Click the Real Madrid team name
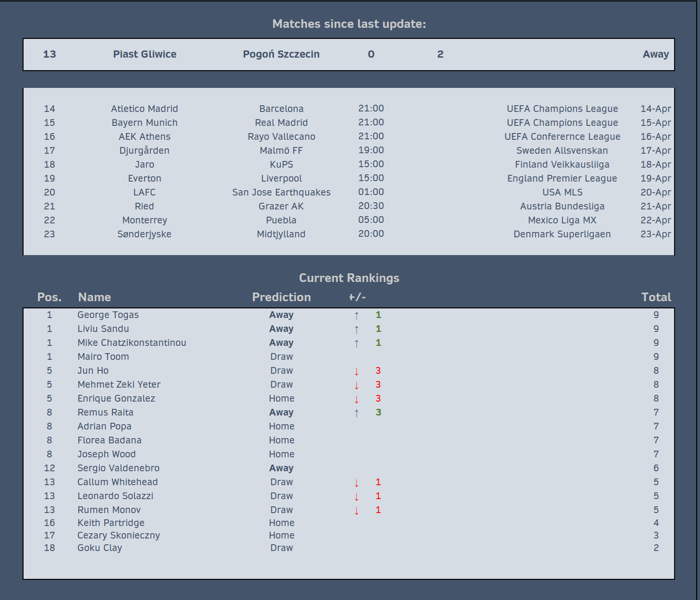700x600 pixels. (281, 122)
